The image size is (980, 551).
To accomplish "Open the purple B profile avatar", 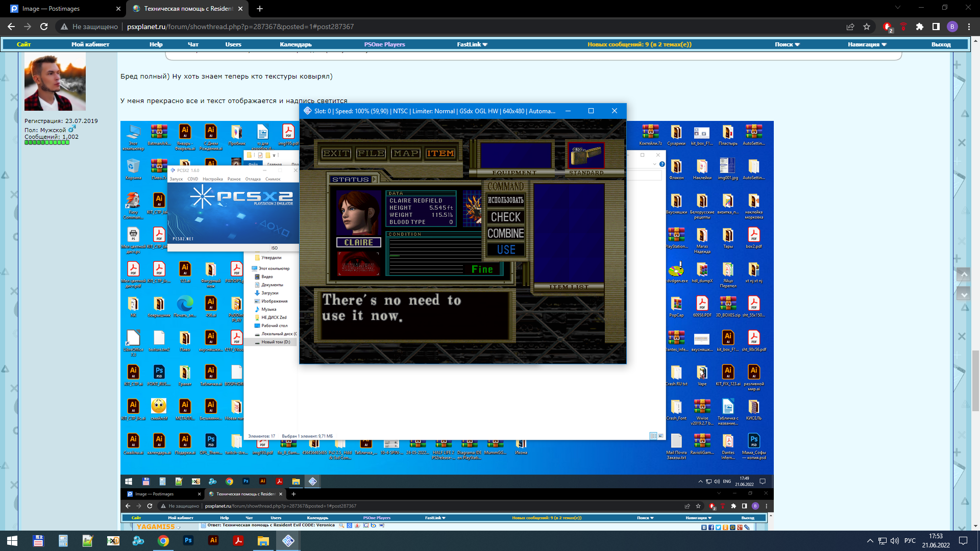I will pos(952,27).
